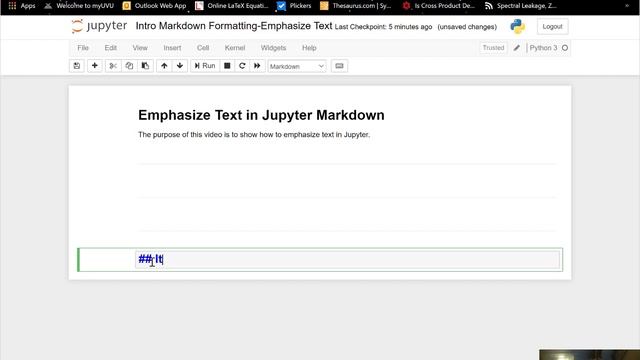Click the kernel idle circle indicator
This screenshot has width=640, height=360.
click(x=565, y=48)
